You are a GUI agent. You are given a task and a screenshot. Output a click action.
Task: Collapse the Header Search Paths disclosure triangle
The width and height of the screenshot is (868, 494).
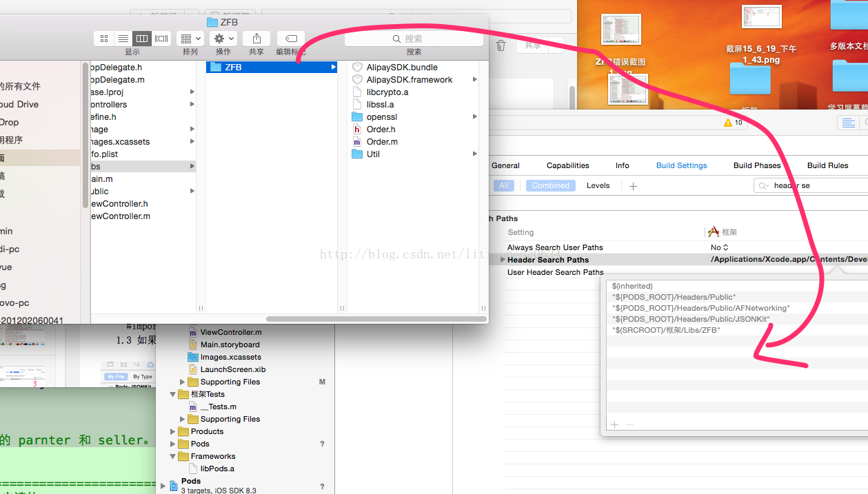tap(502, 260)
